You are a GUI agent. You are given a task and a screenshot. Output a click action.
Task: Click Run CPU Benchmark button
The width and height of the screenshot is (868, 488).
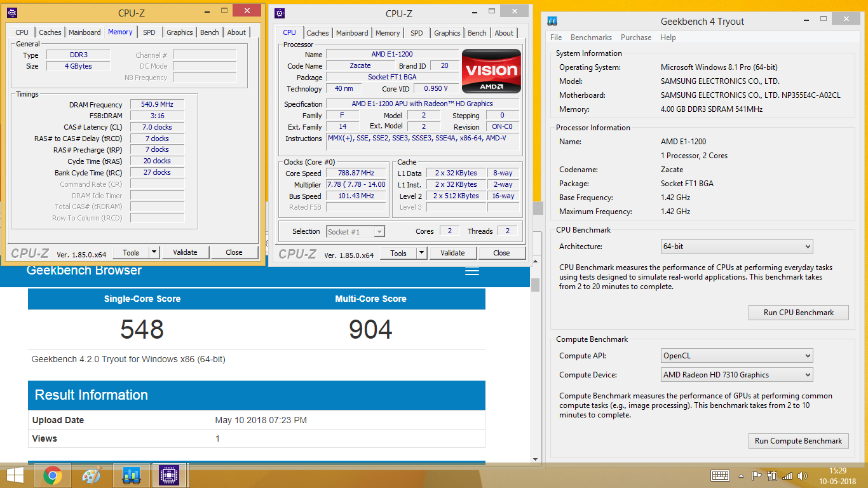click(799, 313)
